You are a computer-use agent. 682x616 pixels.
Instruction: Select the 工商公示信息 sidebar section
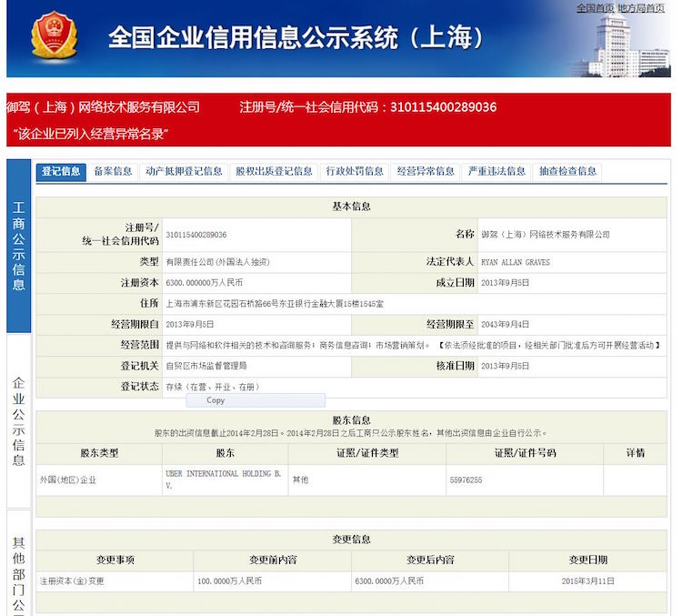click(x=19, y=246)
